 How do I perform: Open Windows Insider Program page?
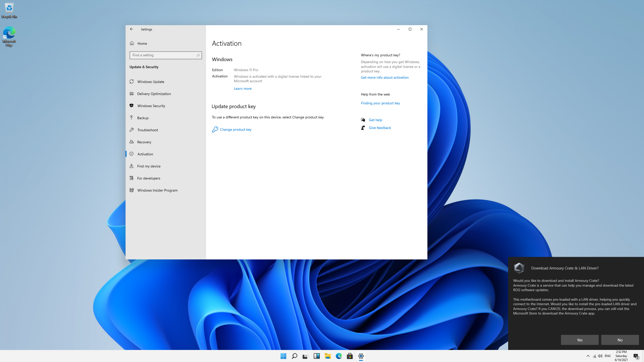157,190
